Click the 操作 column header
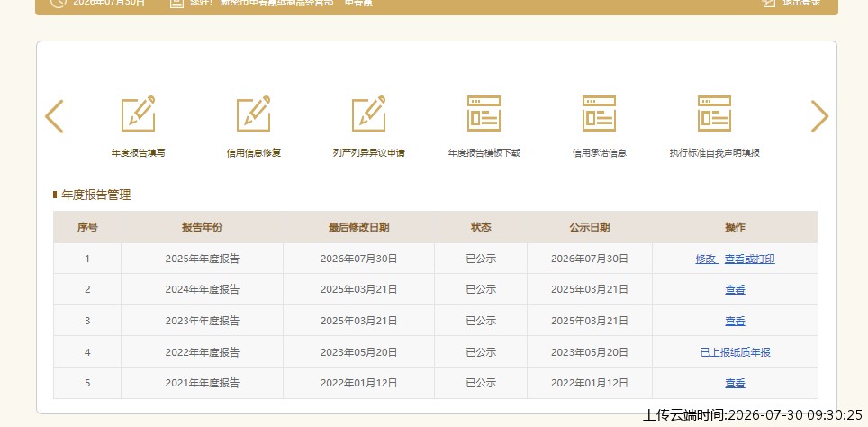 [735, 227]
